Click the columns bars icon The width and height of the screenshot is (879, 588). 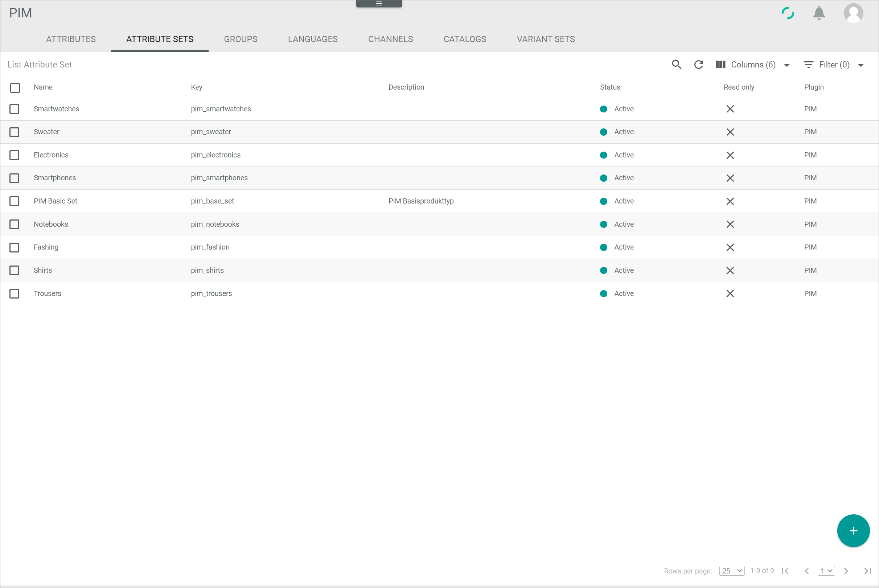[720, 65]
